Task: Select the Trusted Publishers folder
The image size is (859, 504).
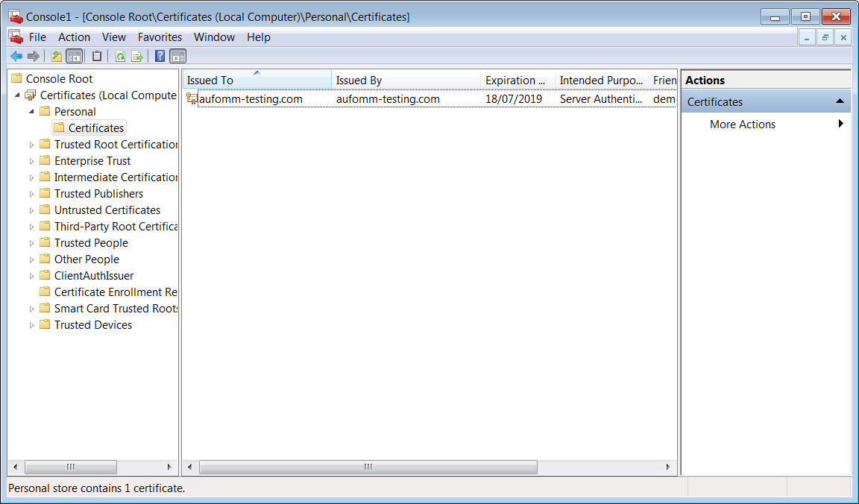Action: 98,194
